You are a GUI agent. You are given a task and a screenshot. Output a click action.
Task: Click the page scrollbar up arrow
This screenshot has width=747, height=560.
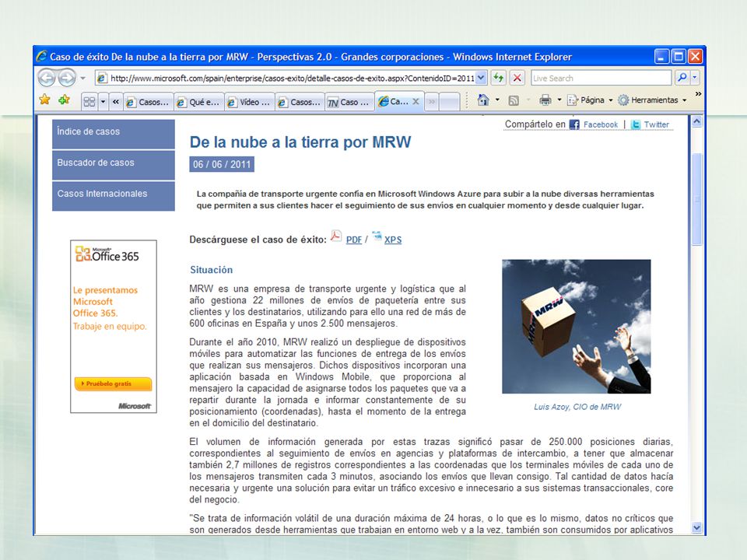[696, 121]
